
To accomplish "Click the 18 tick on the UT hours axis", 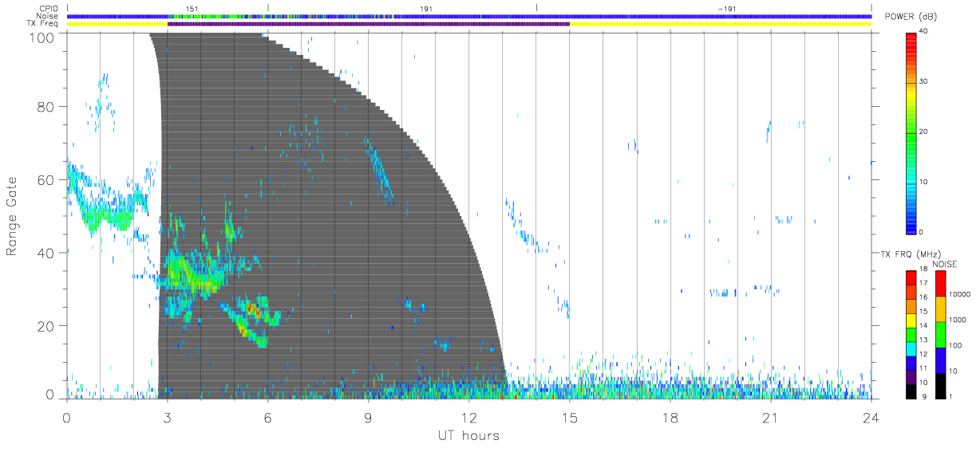I will pos(670,417).
